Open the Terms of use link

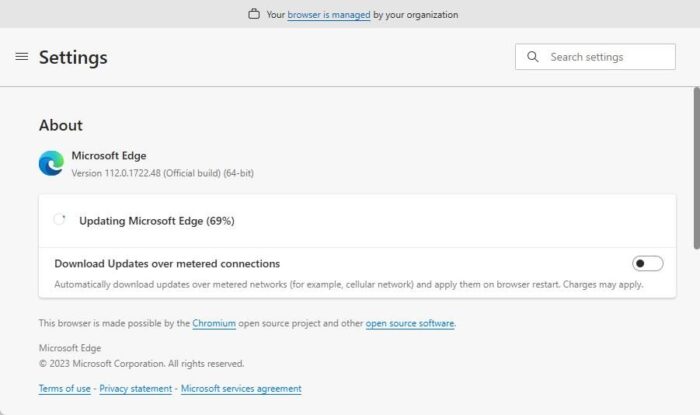(x=65, y=388)
